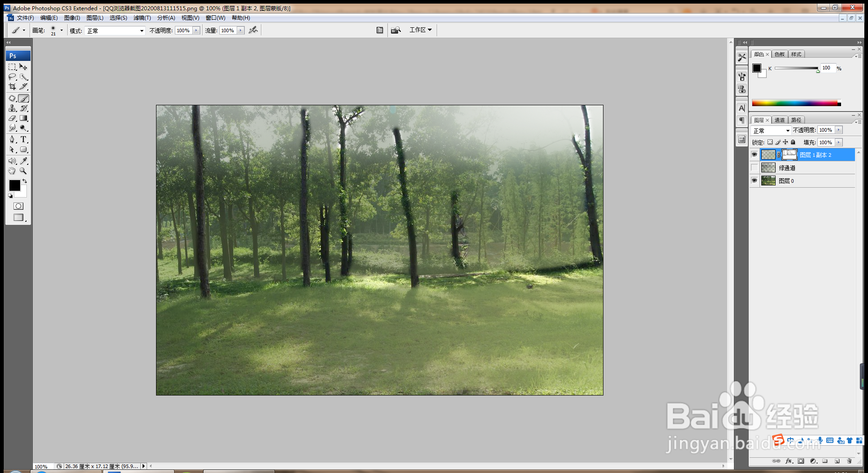The height and width of the screenshot is (473, 868).
Task: Select the Slice tool
Action: [24, 86]
